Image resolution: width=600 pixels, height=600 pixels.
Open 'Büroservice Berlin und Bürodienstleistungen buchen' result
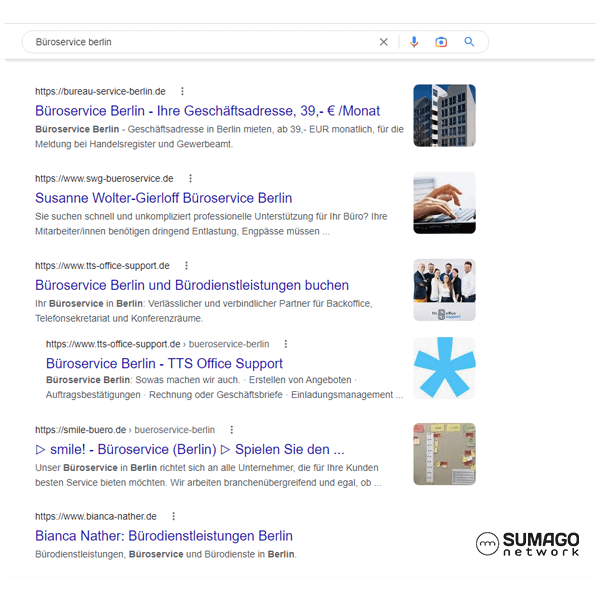click(192, 285)
